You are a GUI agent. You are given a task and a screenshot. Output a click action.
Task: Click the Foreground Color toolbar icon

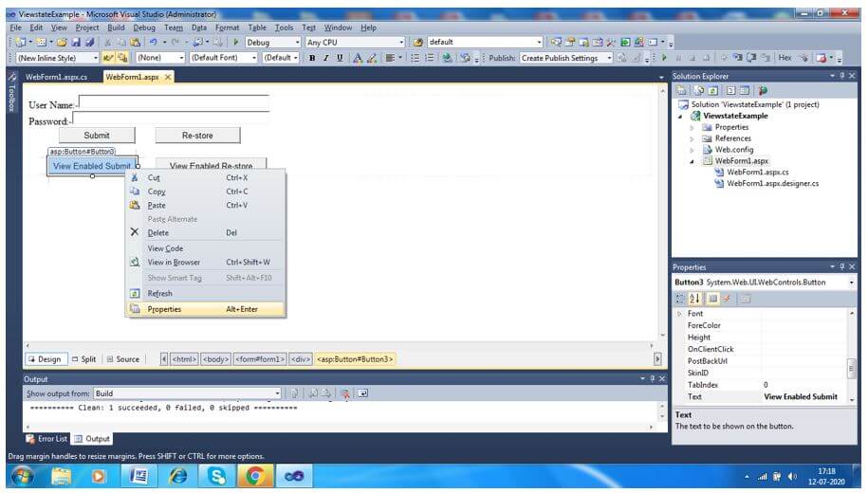point(358,58)
